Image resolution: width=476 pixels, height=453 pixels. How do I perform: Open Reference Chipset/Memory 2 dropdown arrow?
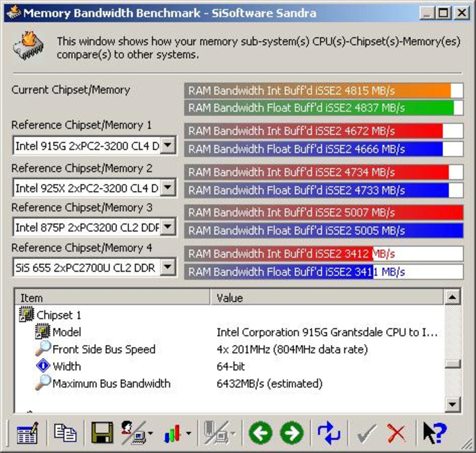168,188
